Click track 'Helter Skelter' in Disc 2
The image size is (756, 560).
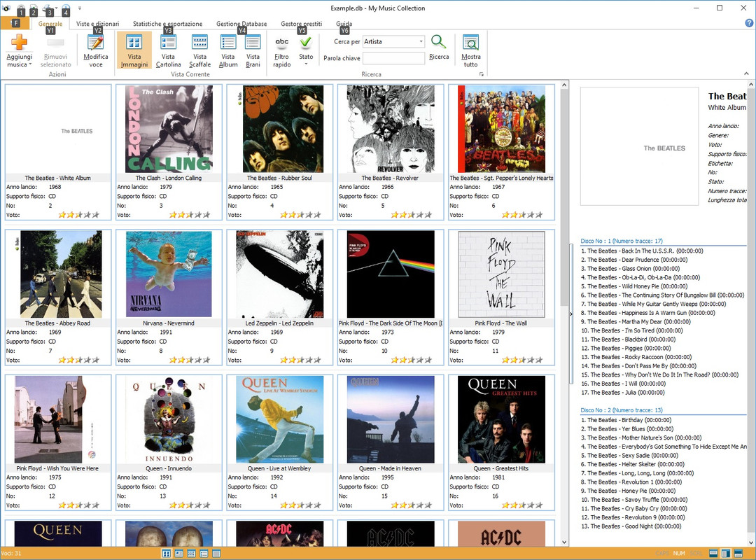pyautogui.click(x=633, y=464)
